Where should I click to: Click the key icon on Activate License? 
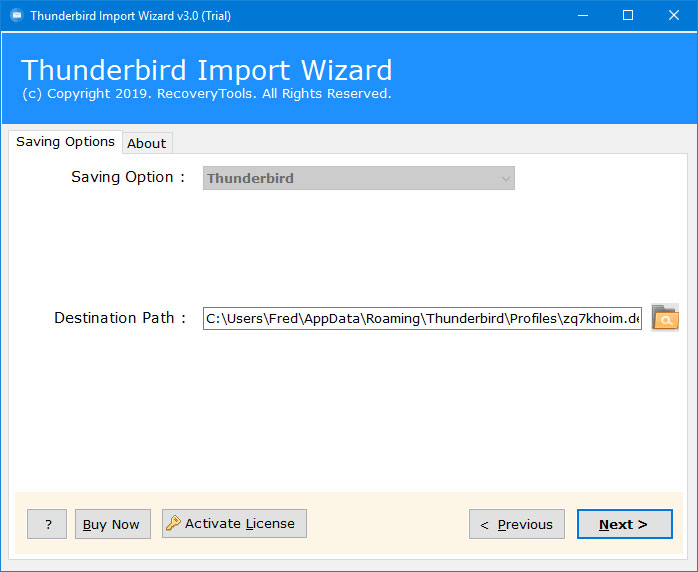(173, 523)
